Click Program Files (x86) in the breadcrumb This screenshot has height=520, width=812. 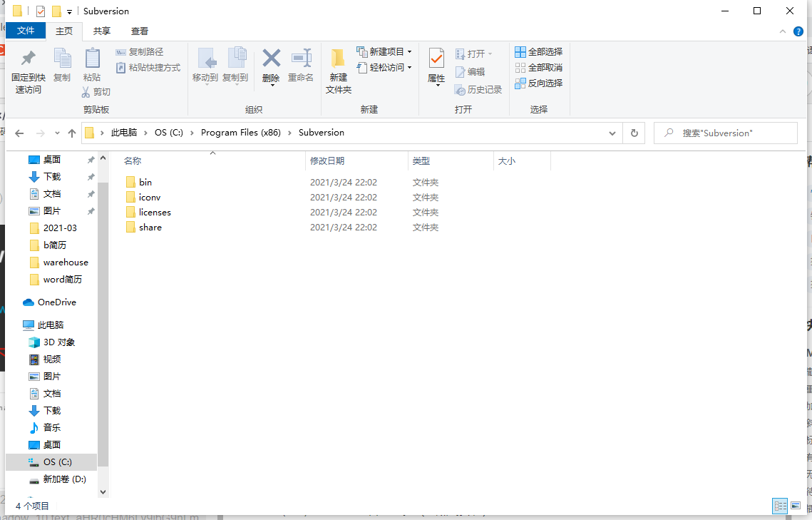point(241,133)
